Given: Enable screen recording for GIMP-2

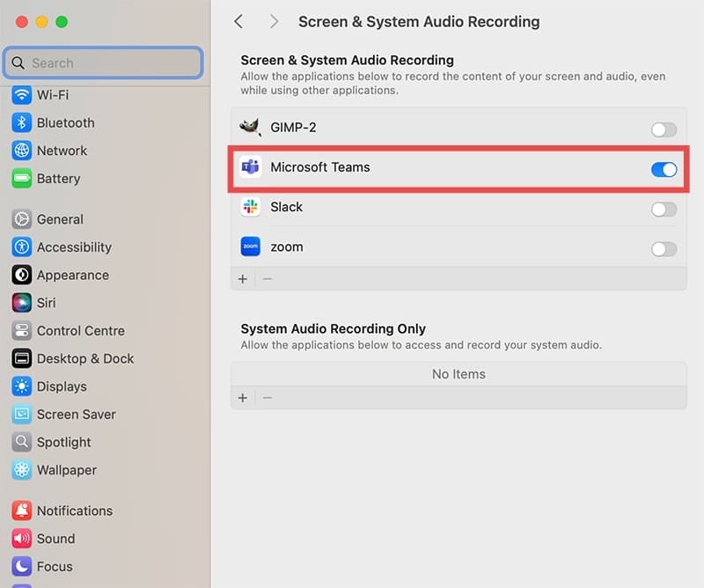Looking at the screenshot, I should point(664,129).
